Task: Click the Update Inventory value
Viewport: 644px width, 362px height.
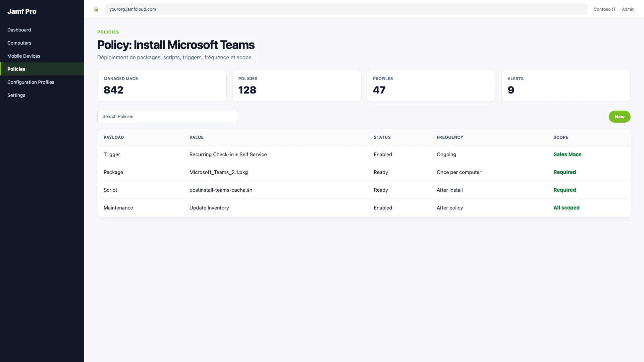Action: 209,207
